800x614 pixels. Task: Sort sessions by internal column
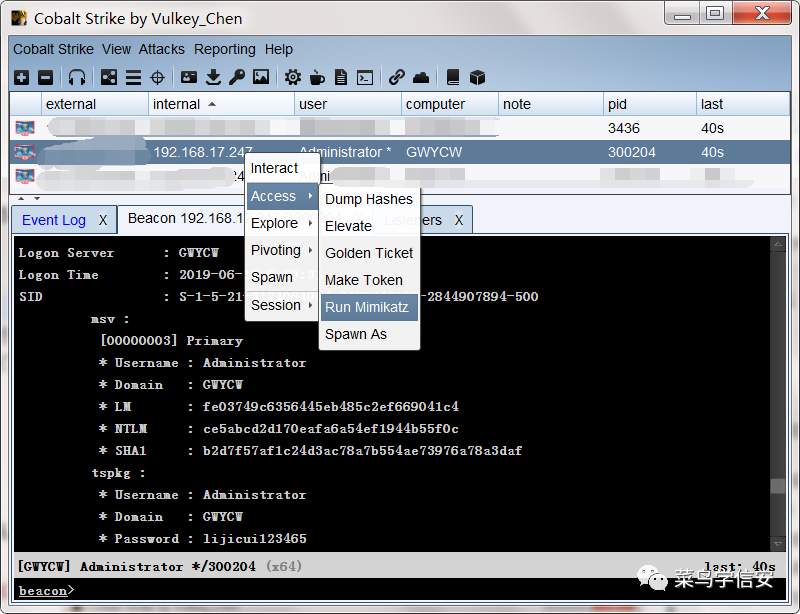coord(221,104)
